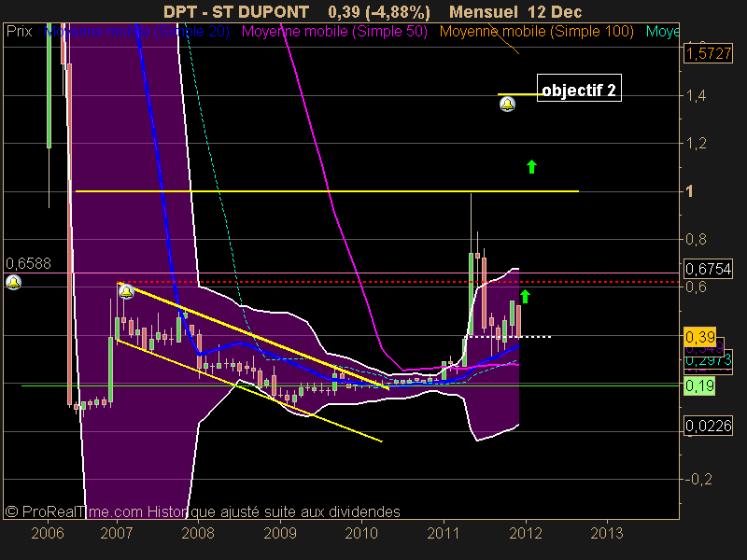Click the 2007 label on the time axis
This screenshot has width=747, height=560.
(x=117, y=533)
